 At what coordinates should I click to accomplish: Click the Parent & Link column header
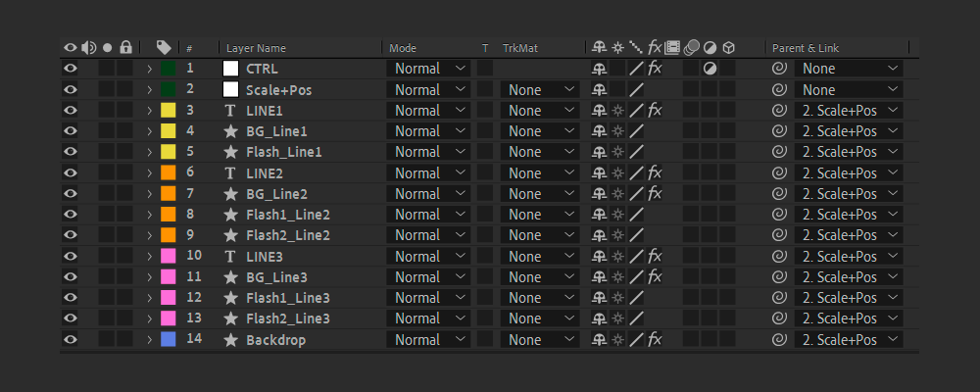[x=806, y=48]
